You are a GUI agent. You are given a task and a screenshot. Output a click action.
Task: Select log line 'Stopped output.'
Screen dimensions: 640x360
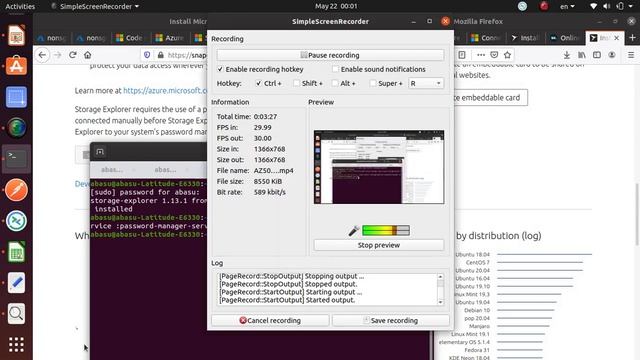[288, 284]
